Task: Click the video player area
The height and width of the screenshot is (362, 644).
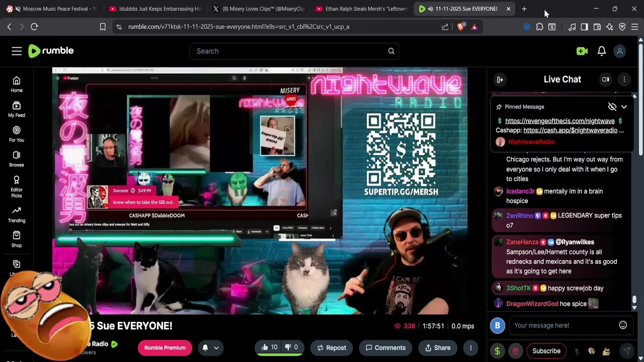Action: 260,191
